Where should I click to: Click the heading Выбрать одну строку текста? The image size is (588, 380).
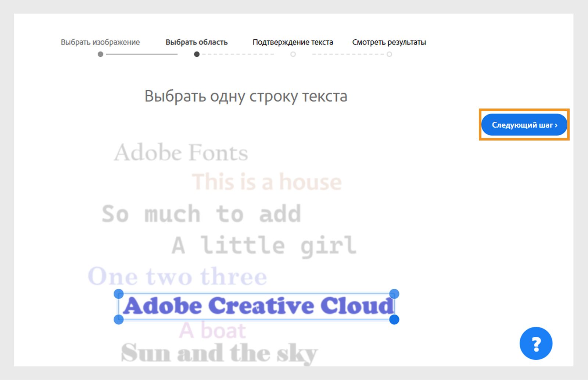click(246, 96)
